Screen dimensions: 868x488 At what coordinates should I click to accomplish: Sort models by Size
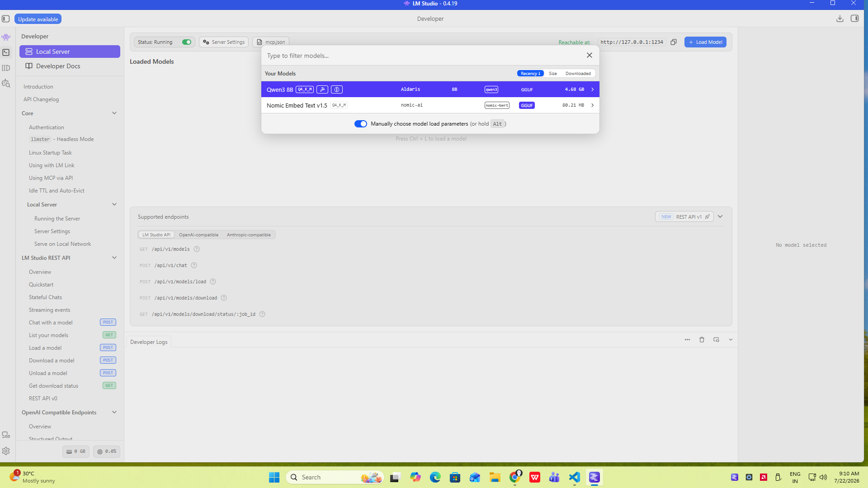(x=553, y=74)
